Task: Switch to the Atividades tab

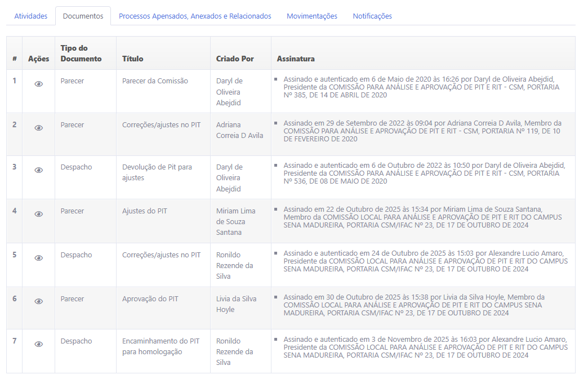Action: [x=30, y=16]
